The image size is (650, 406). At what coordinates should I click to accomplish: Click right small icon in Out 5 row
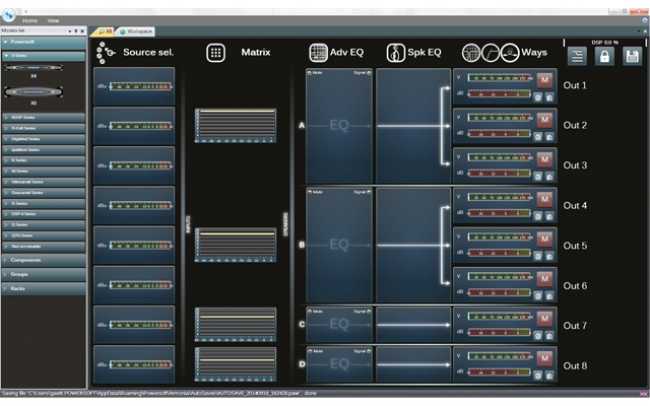coord(549,256)
